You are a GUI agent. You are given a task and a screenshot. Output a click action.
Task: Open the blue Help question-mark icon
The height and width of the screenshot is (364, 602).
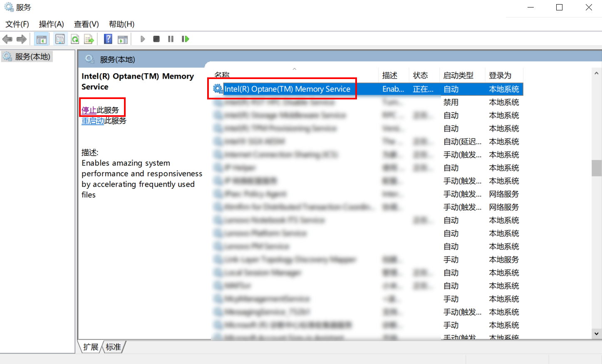(108, 39)
